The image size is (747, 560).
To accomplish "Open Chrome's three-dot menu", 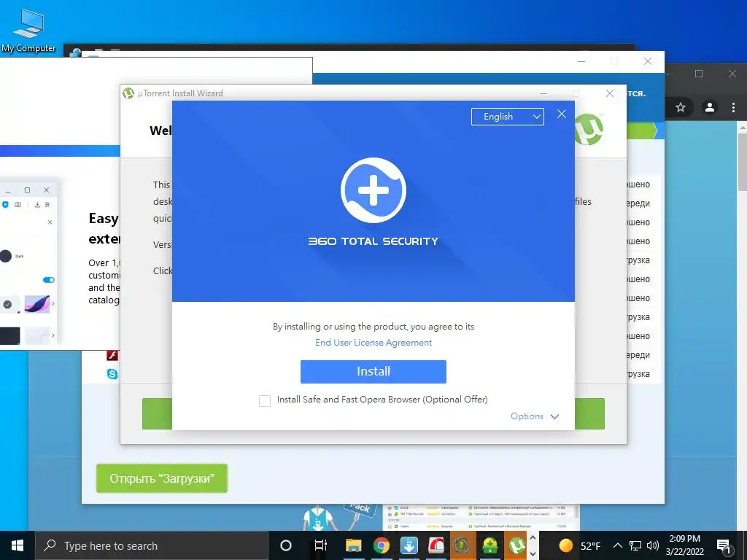I will click(733, 108).
